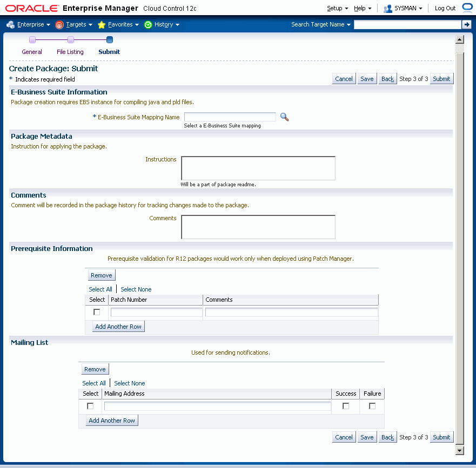Screen dimensions: 476x468
Task: Click the bottom Save button
Action: click(367, 437)
